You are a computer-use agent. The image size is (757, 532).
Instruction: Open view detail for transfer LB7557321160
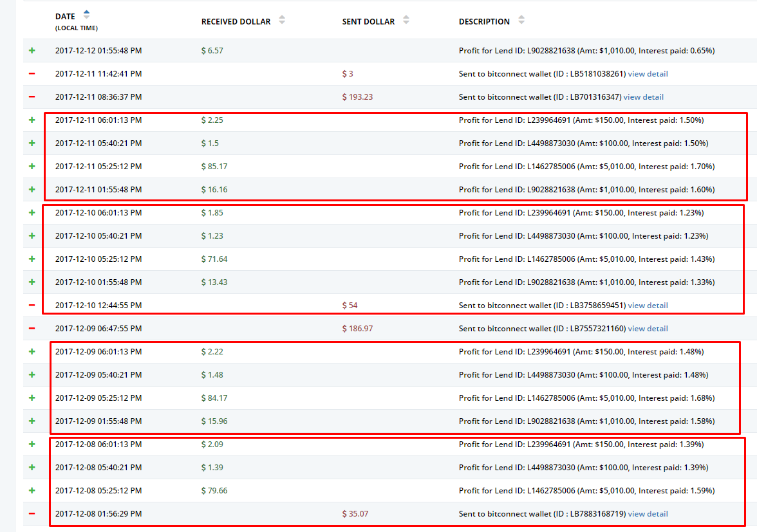pyautogui.click(x=648, y=329)
